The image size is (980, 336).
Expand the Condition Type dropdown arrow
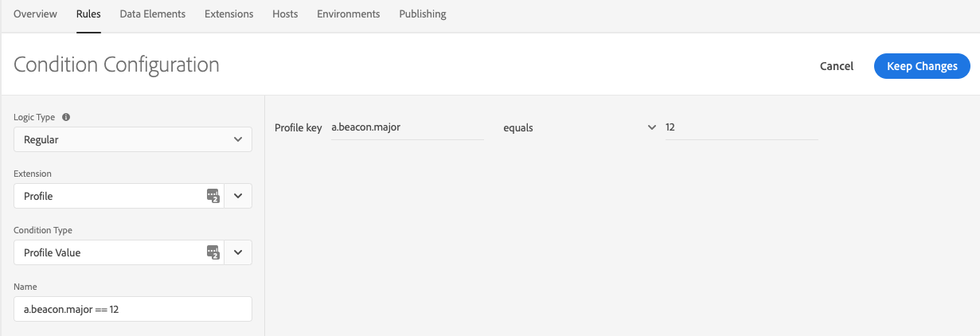[x=238, y=252]
